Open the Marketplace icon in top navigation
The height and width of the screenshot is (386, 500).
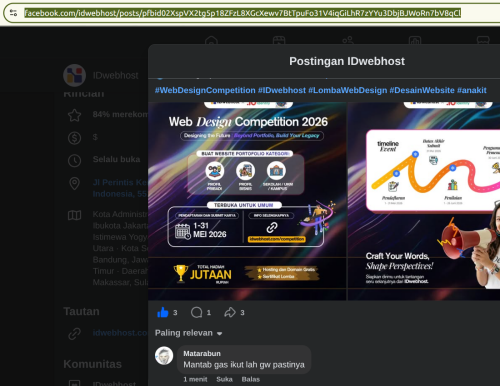[483, 41]
